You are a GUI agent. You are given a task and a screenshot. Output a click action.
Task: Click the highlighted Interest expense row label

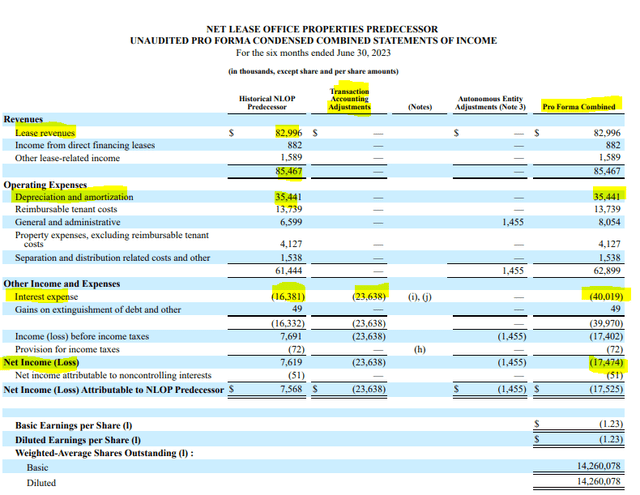coord(47,296)
